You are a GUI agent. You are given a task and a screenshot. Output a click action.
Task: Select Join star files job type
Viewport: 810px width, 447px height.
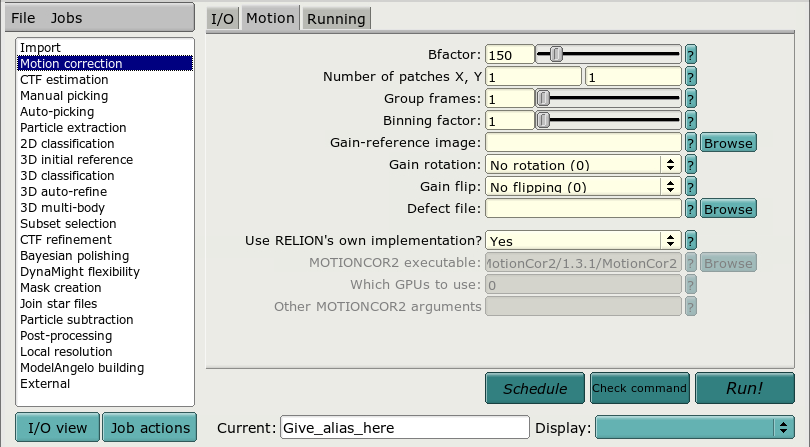pyautogui.click(x=105, y=304)
